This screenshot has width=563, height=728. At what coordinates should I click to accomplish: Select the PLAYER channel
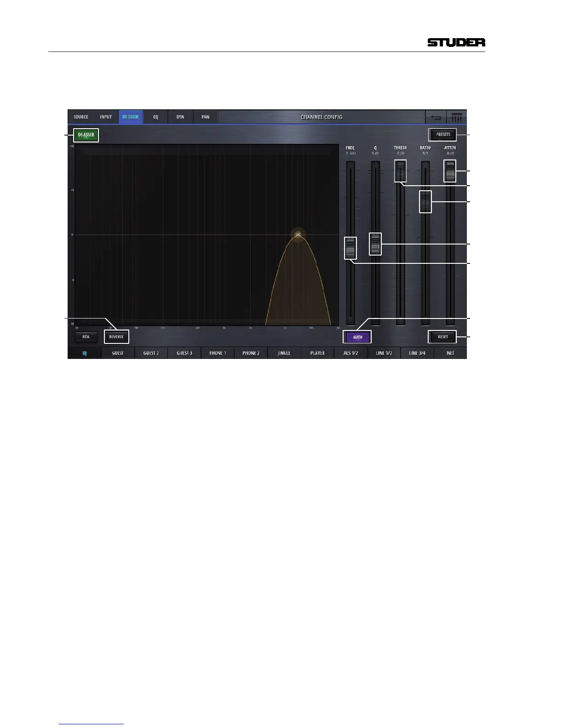click(317, 353)
